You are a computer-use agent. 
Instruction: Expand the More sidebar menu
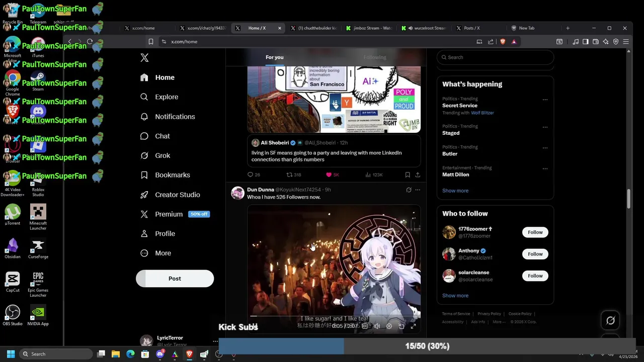point(155,253)
